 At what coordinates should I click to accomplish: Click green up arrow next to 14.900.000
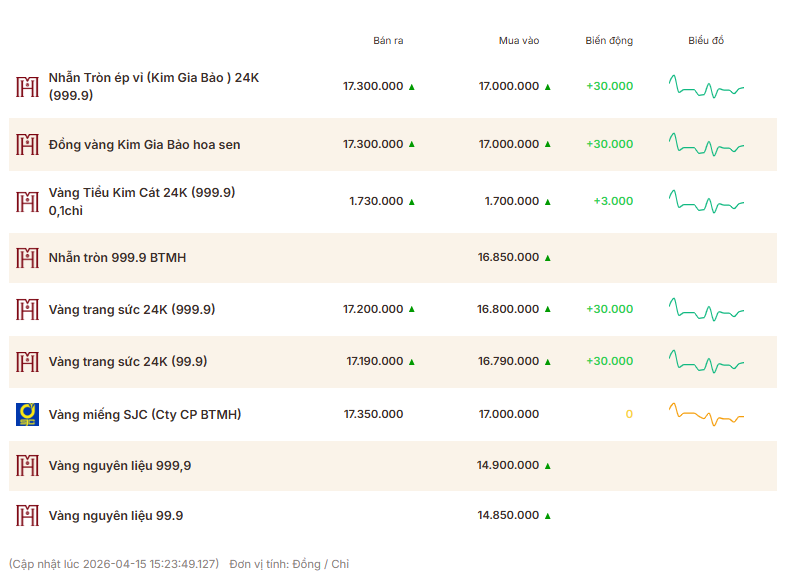pos(547,466)
